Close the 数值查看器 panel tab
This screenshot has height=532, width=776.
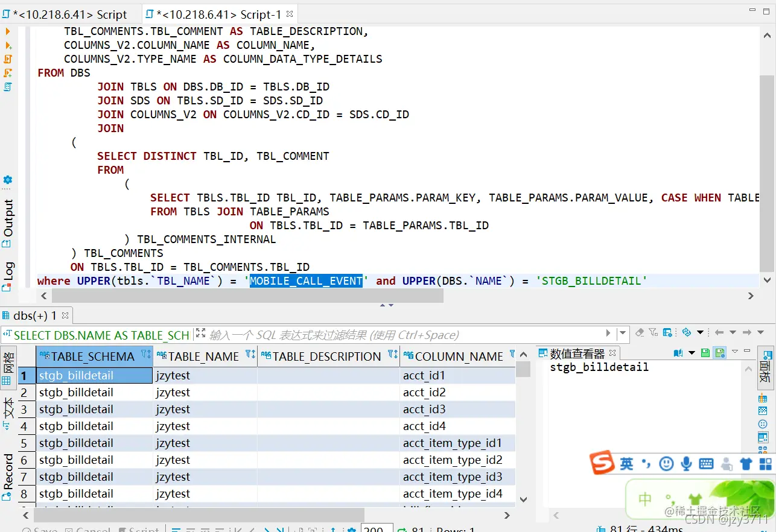(x=612, y=353)
